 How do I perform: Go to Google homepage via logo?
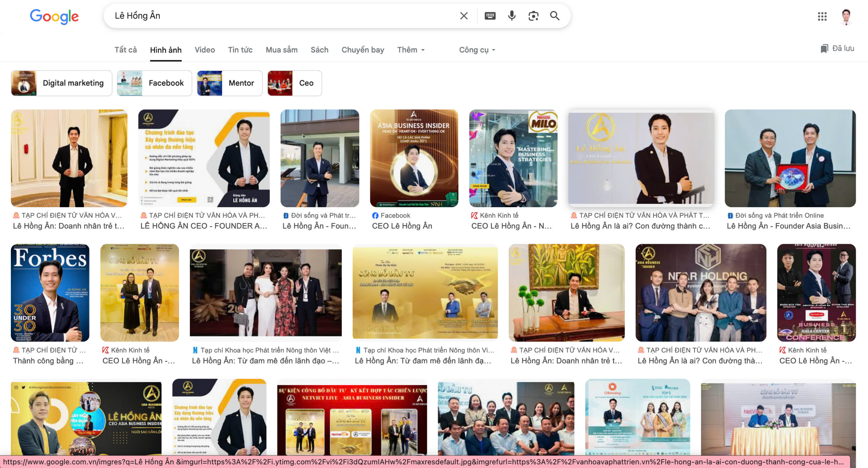[x=54, y=16]
